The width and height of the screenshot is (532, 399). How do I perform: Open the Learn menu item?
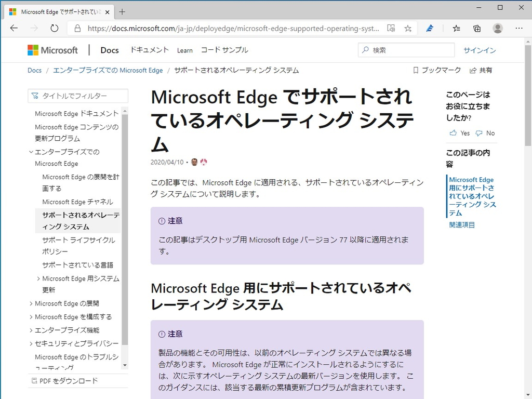click(185, 50)
